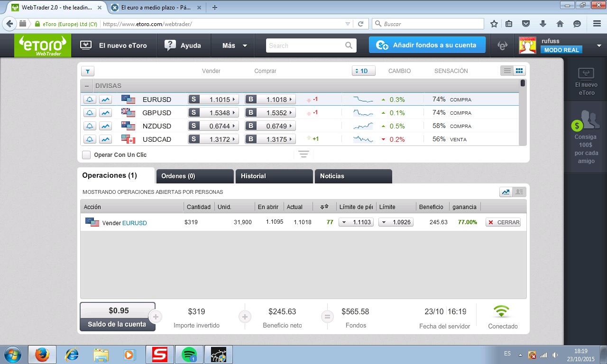Viewport: 607px width, 364px height.
Task: Open the Firefox hamburger menu
Action: [x=597, y=24]
